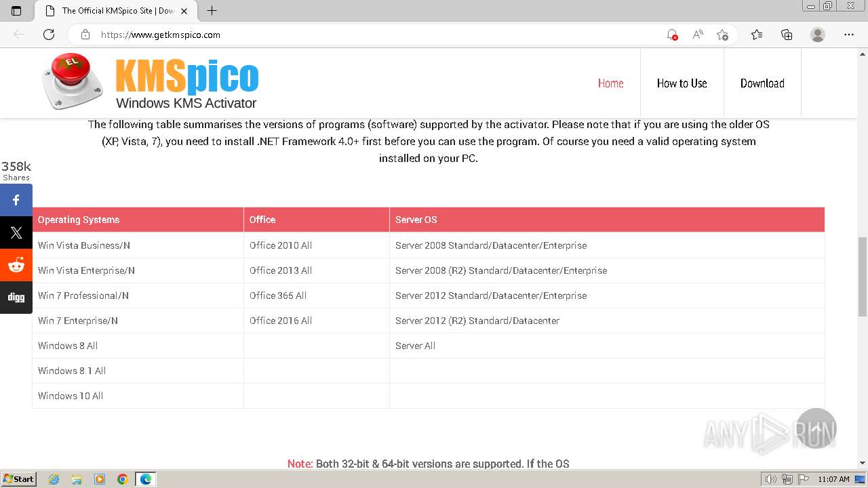Select the Win Vista Business/N cell
Image resolution: width=868 pixels, height=488 pixels.
tap(138, 245)
